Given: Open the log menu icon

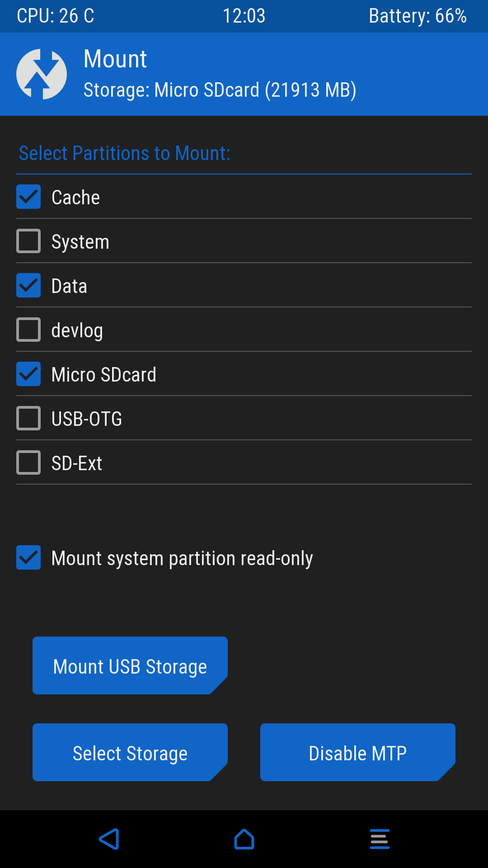Looking at the screenshot, I should (380, 839).
